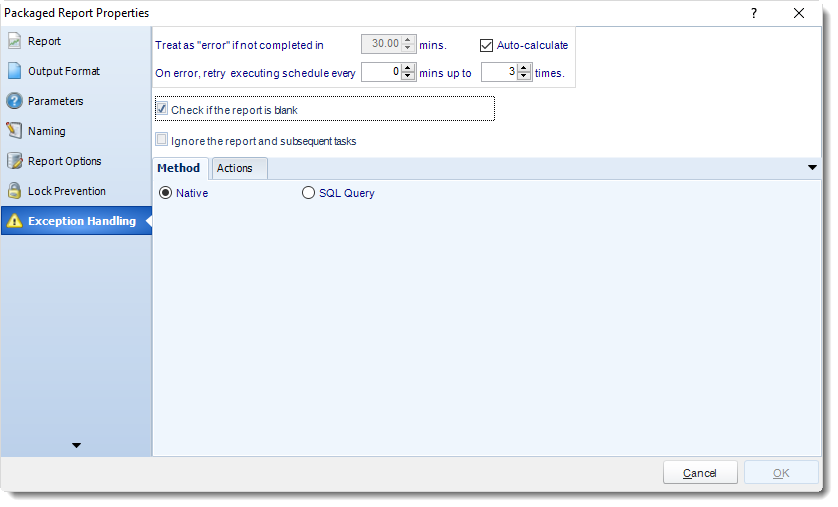Click the 'Treat as "error" if not completed in' label
The image size is (838, 507).
click(x=239, y=45)
